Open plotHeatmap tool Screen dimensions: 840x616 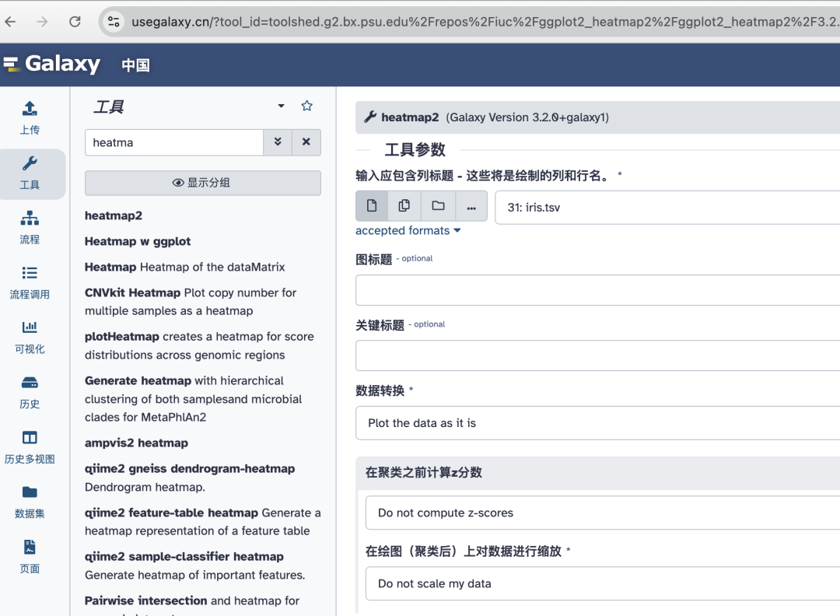click(x=199, y=345)
